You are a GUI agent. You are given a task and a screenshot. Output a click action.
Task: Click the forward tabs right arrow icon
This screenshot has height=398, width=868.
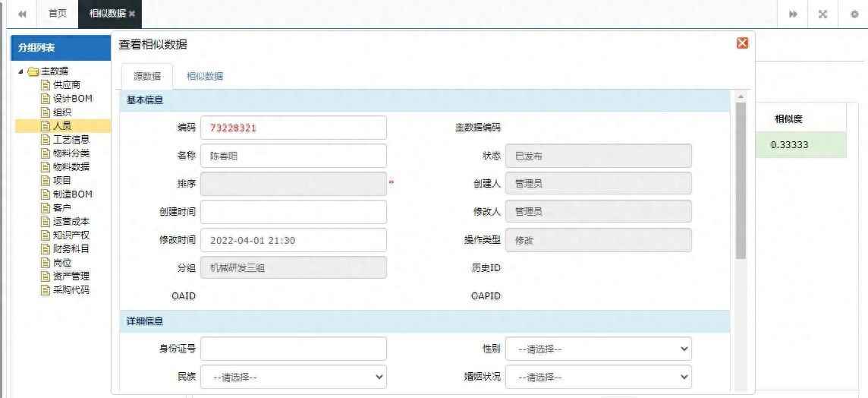(x=794, y=14)
